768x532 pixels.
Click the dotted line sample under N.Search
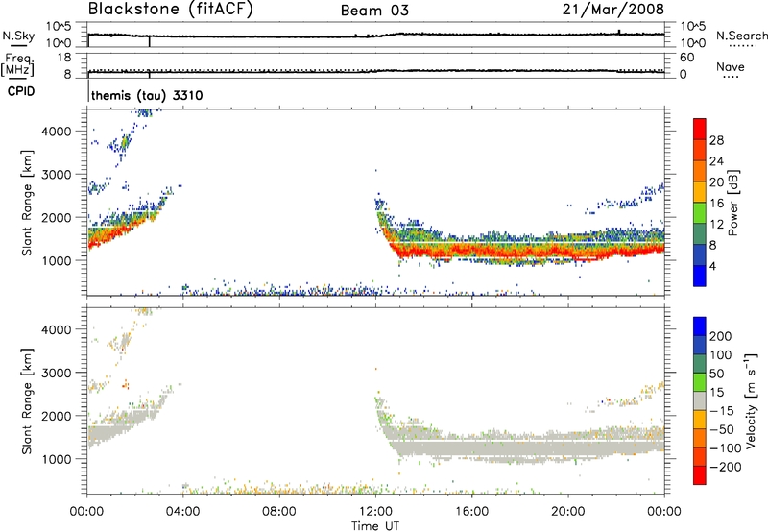tap(742, 45)
